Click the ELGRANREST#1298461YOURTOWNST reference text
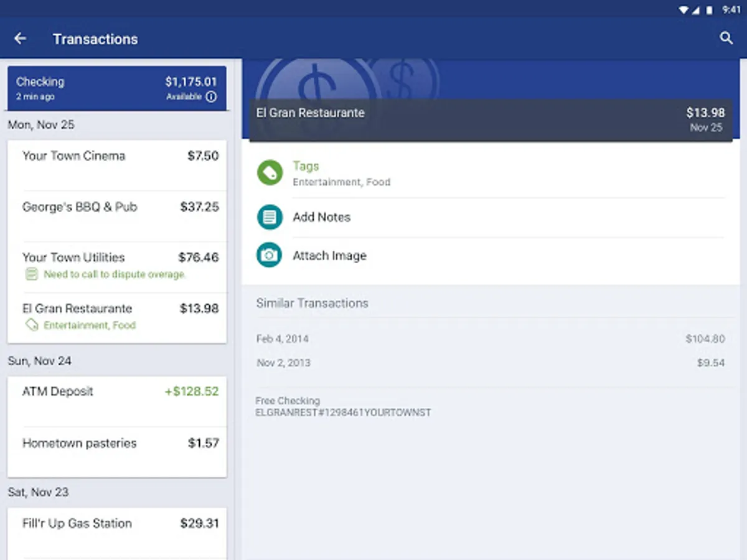The width and height of the screenshot is (747, 560). coord(343,413)
